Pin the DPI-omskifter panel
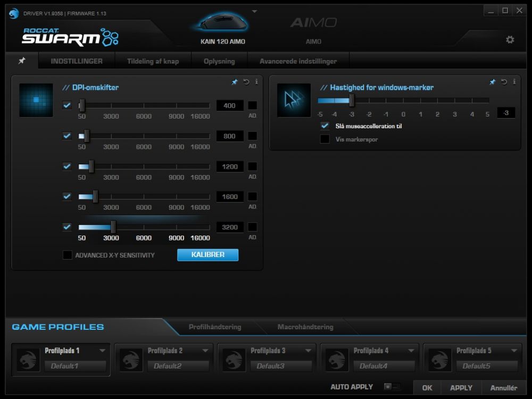 pos(235,82)
